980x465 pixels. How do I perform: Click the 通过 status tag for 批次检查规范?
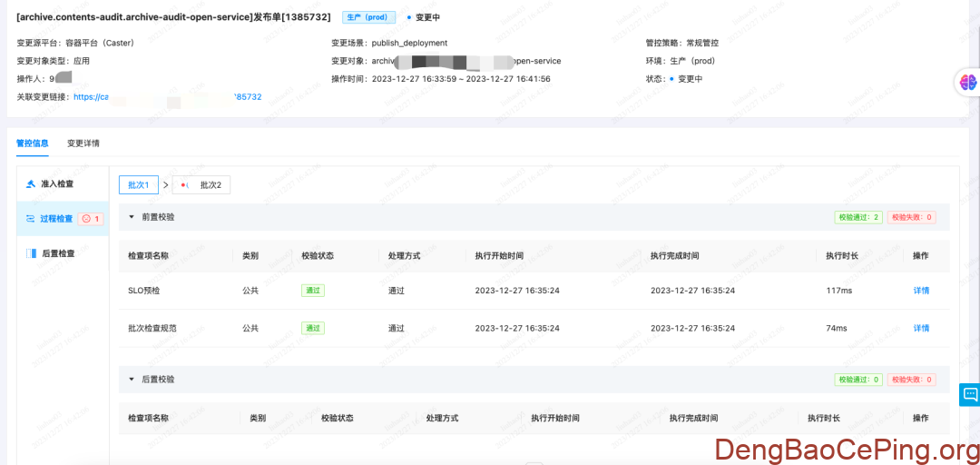click(312, 328)
